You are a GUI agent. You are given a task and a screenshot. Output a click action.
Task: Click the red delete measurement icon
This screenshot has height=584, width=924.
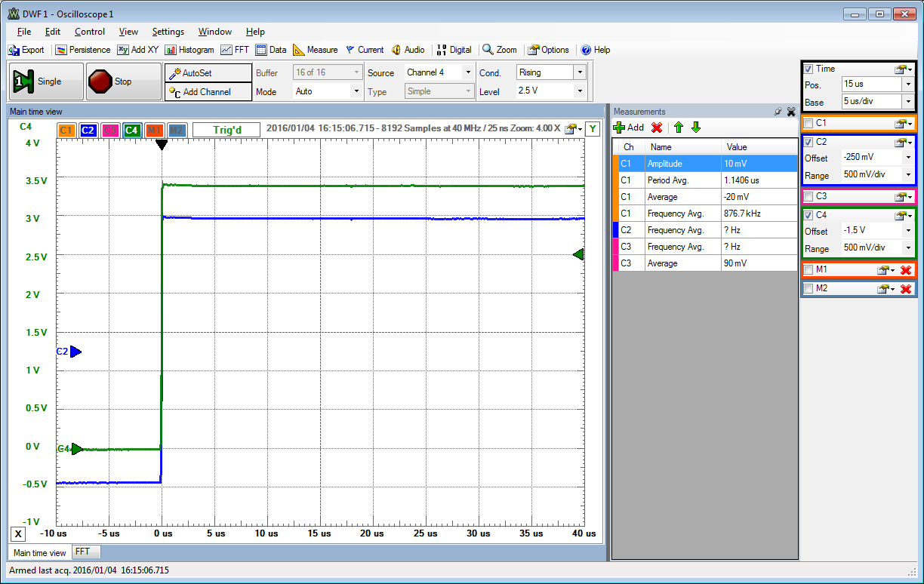657,128
